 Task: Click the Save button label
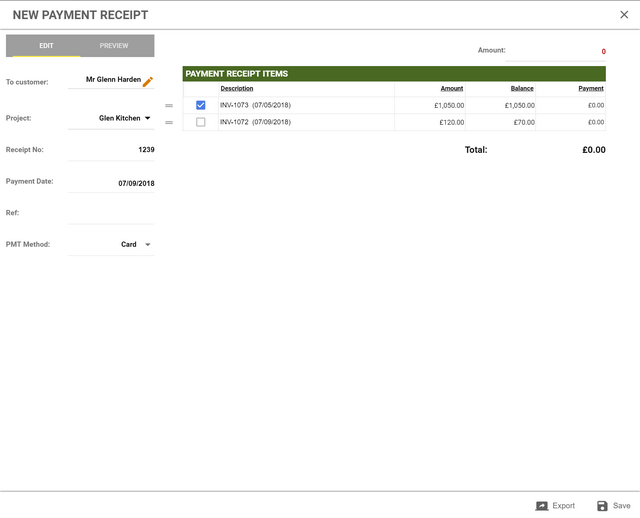(x=621, y=506)
